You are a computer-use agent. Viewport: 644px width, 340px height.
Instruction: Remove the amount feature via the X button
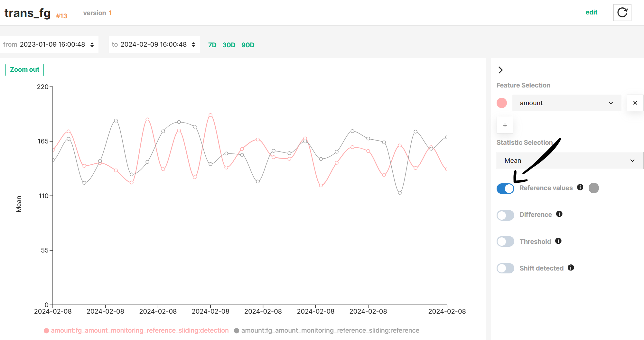point(635,103)
